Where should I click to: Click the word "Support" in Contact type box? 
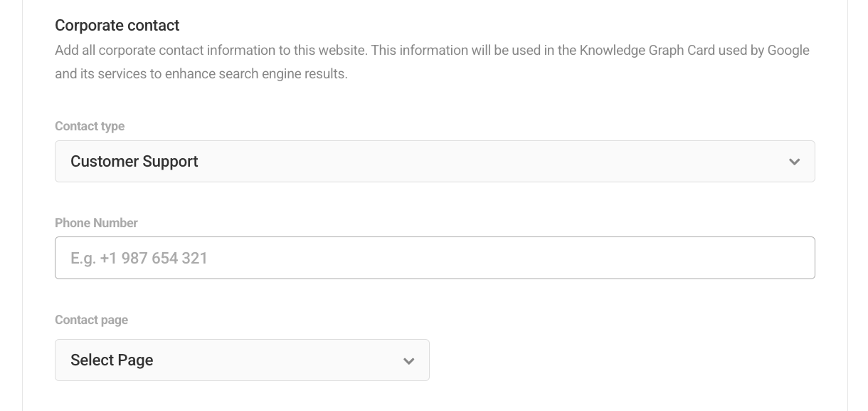pyautogui.click(x=170, y=162)
